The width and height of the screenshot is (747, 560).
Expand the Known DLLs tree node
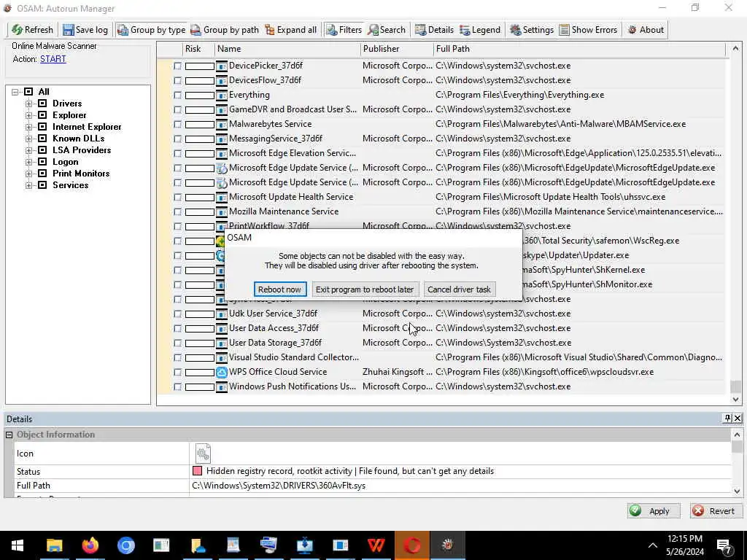[28, 139]
